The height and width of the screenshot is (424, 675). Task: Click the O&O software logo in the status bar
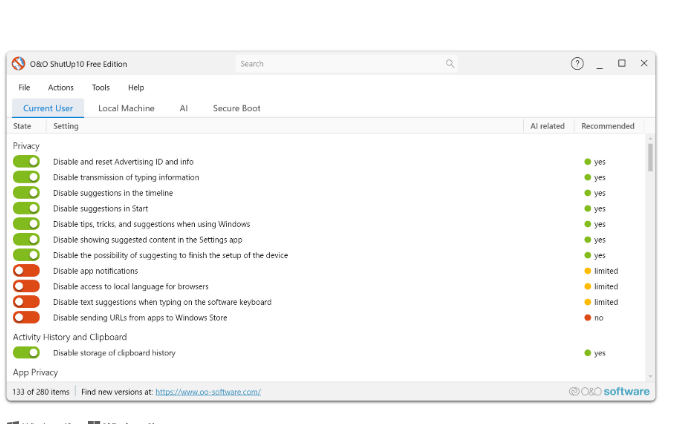coord(609,391)
